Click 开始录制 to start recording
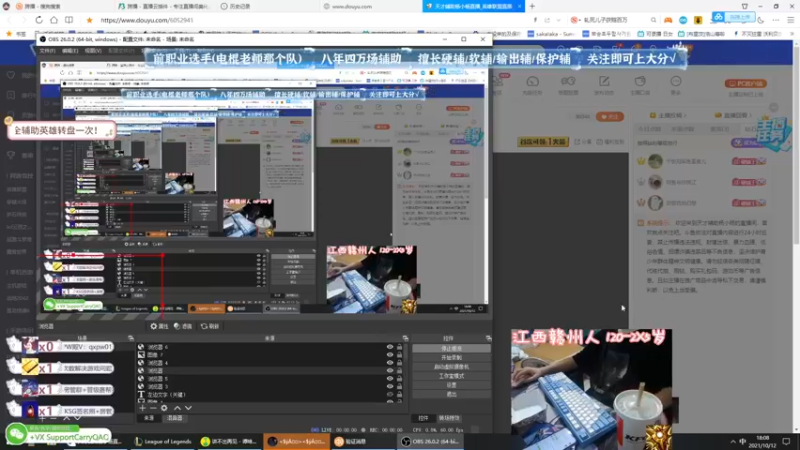The width and height of the screenshot is (800, 450). pos(452,358)
